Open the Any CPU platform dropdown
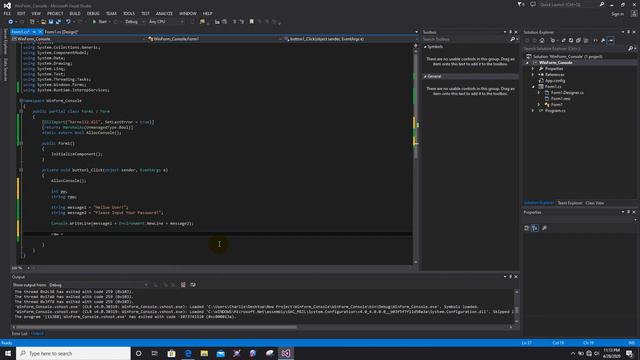Image resolution: width=640 pixels, height=360 pixels. (x=166, y=22)
